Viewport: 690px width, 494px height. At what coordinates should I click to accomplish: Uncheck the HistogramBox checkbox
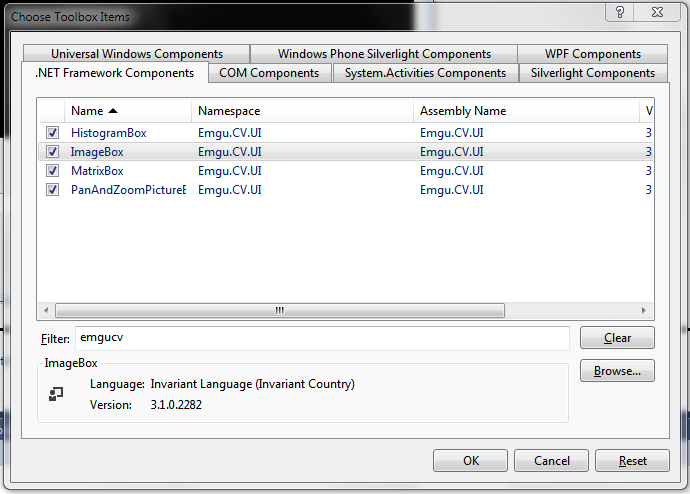tap(52, 132)
